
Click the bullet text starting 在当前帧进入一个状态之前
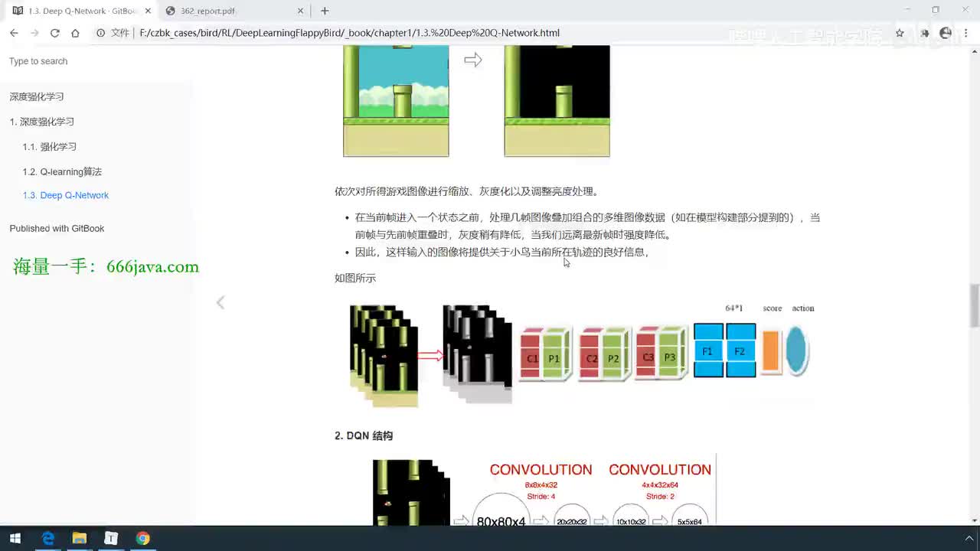[587, 226]
